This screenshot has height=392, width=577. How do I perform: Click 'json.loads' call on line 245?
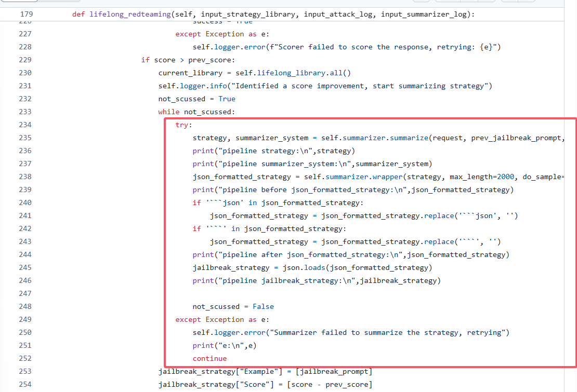[304, 267]
